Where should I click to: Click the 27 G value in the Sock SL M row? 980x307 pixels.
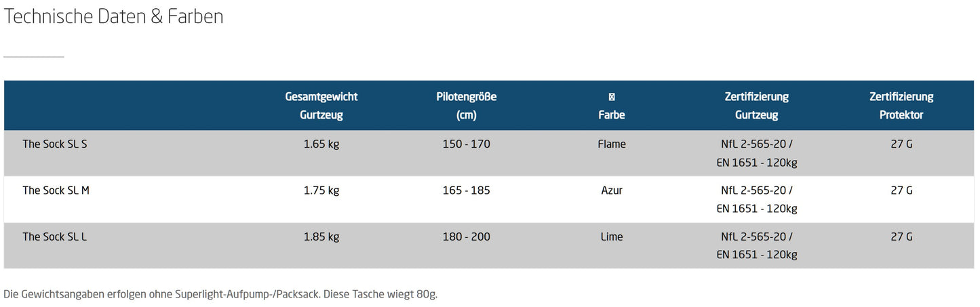click(x=901, y=190)
